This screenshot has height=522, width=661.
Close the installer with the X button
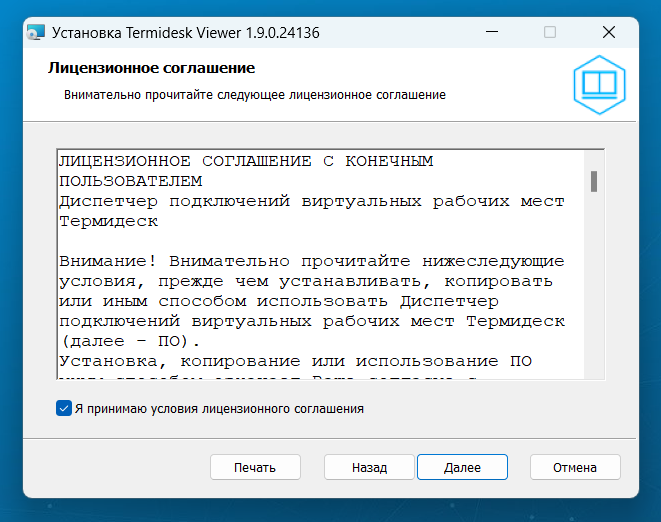click(x=609, y=32)
